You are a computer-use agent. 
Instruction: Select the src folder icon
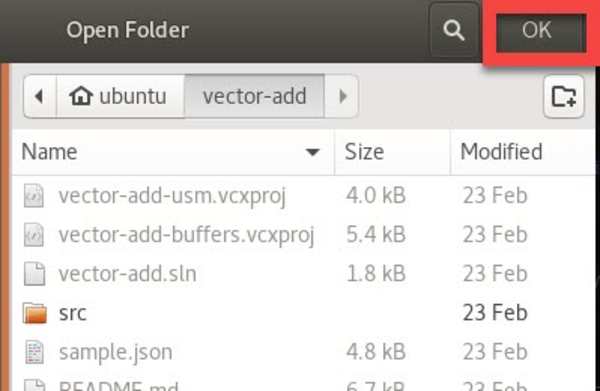34,313
